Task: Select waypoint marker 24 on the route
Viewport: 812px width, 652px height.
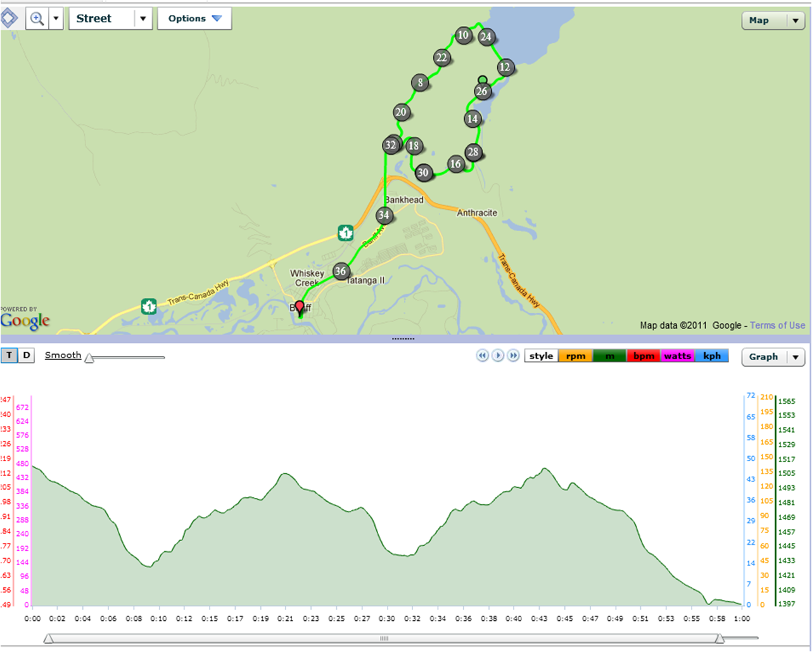Action: coord(486,37)
